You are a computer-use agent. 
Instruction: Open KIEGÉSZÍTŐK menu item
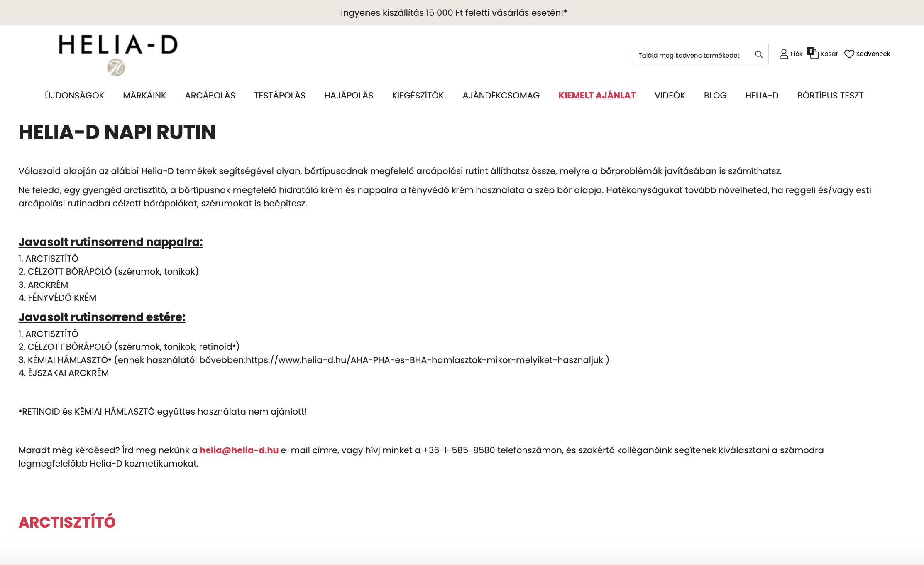click(x=418, y=96)
